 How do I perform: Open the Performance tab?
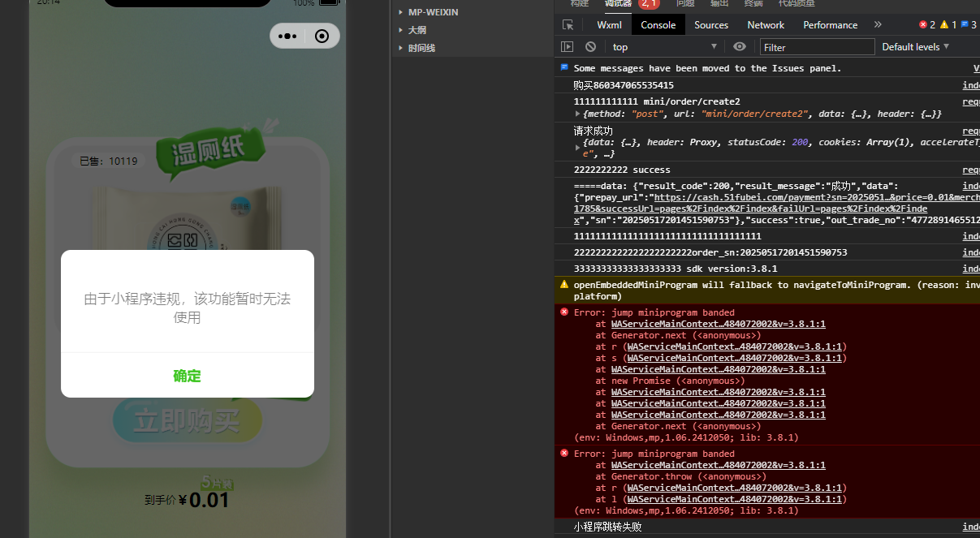(x=831, y=25)
